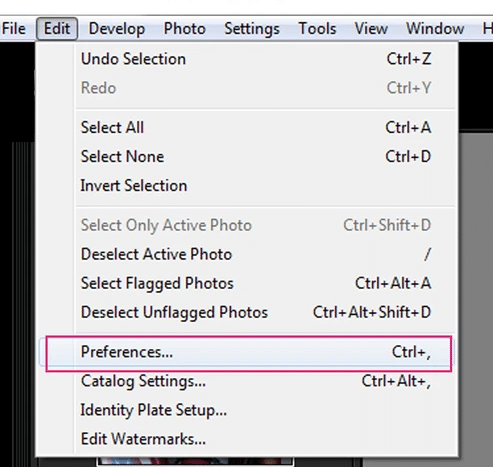Open the Tools menu
Image resolution: width=493 pixels, height=467 pixels.
coord(317,29)
